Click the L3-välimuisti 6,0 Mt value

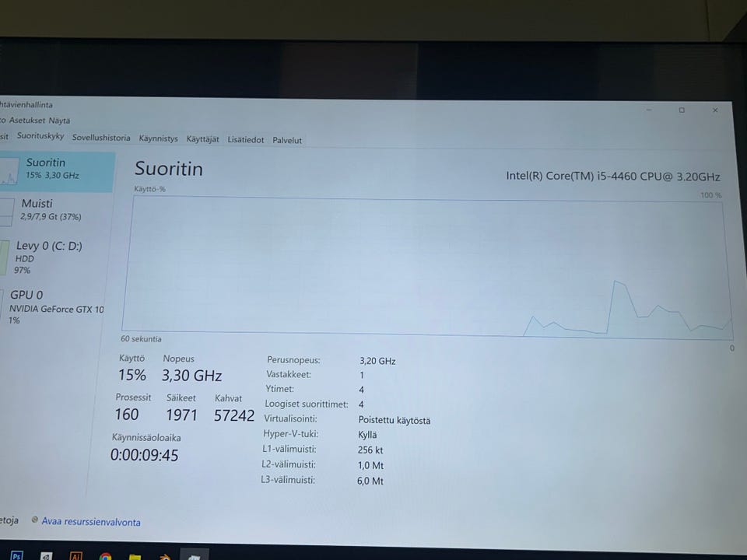(x=370, y=481)
